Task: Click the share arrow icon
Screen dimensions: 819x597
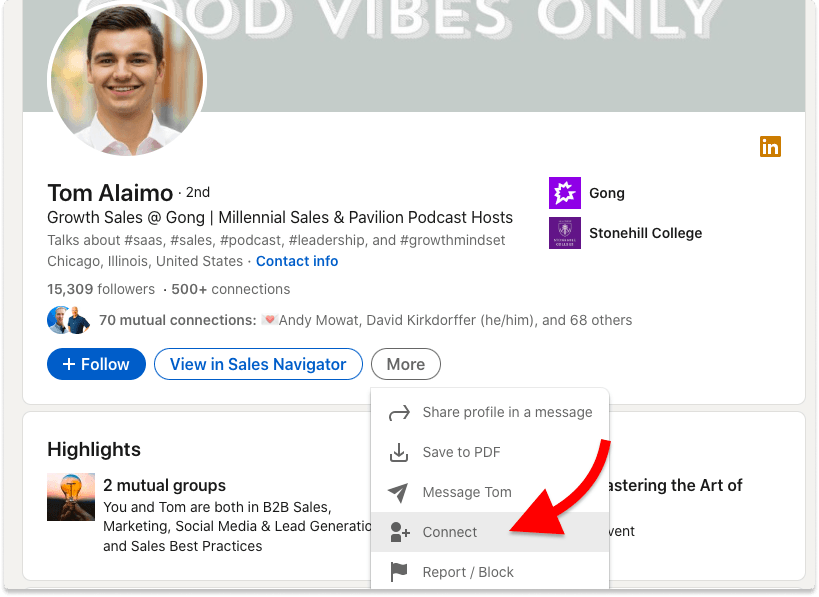Action: pyautogui.click(x=399, y=413)
